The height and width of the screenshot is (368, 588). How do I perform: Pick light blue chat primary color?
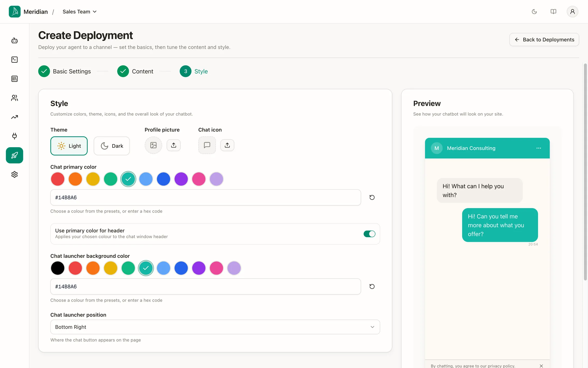(146, 179)
